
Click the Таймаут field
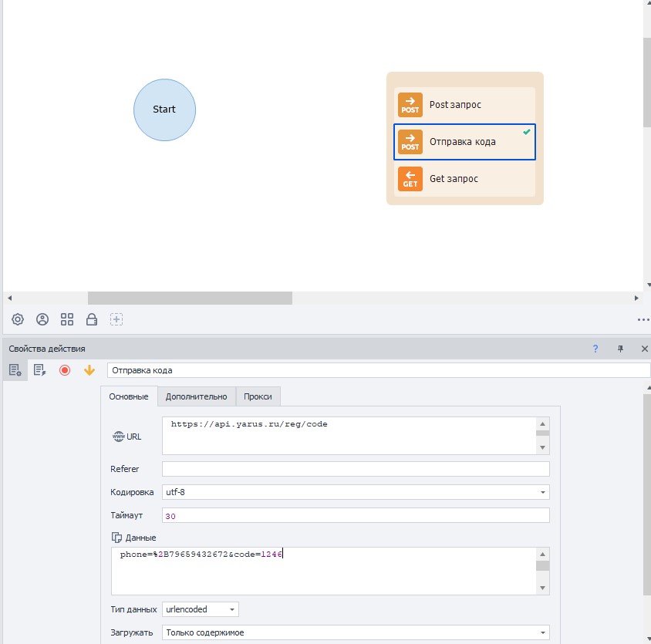[x=356, y=515]
